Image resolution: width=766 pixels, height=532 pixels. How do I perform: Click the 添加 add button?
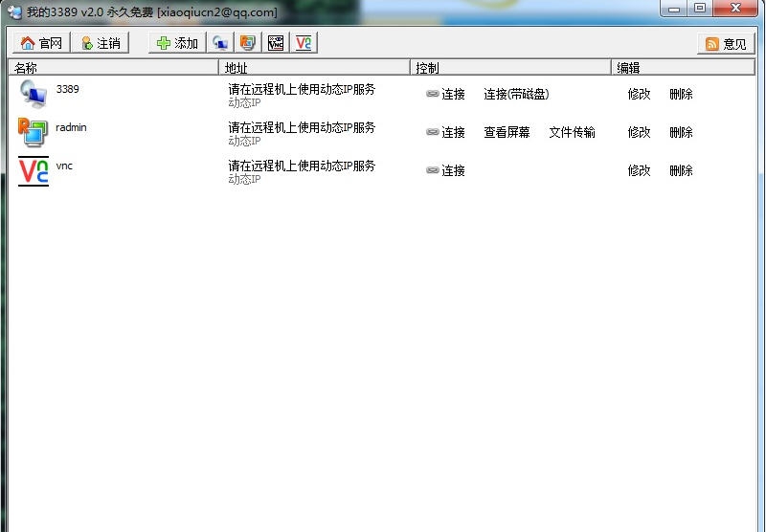[177, 43]
